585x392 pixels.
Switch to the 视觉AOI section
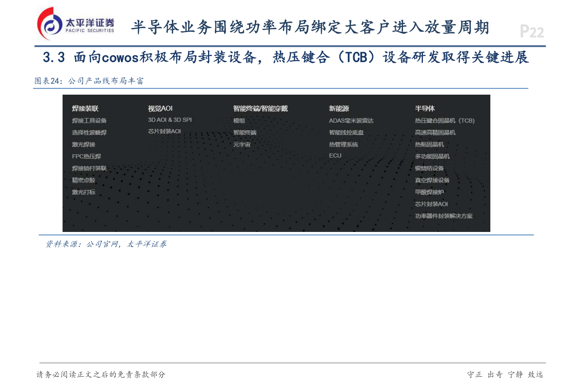click(x=160, y=108)
